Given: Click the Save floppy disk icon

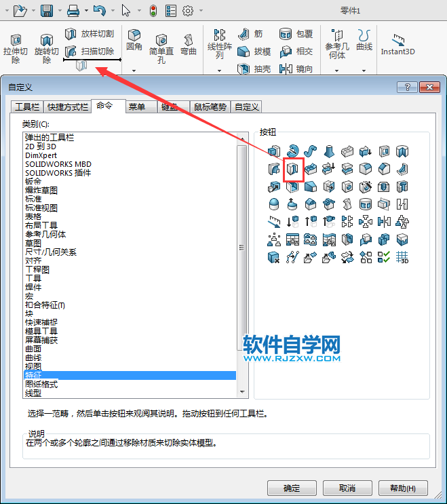Looking at the screenshot, I should coord(47,11).
